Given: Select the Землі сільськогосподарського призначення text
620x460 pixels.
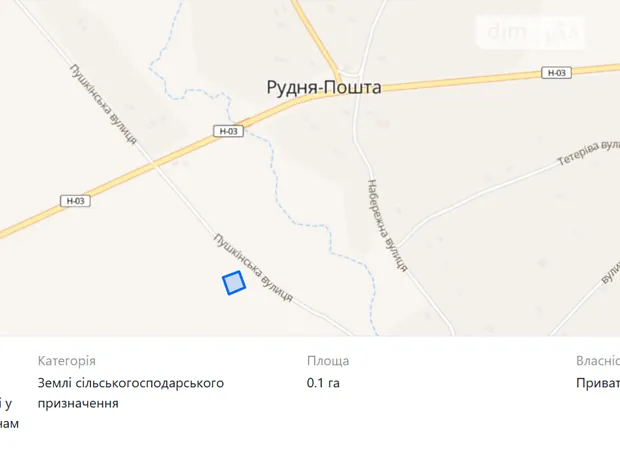Looking at the screenshot, I should click(131, 393).
